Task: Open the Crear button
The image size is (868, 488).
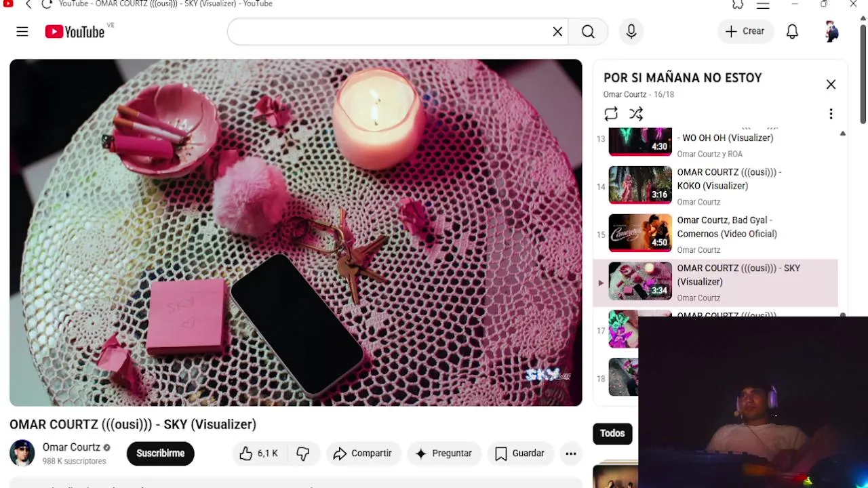Action: point(745,31)
